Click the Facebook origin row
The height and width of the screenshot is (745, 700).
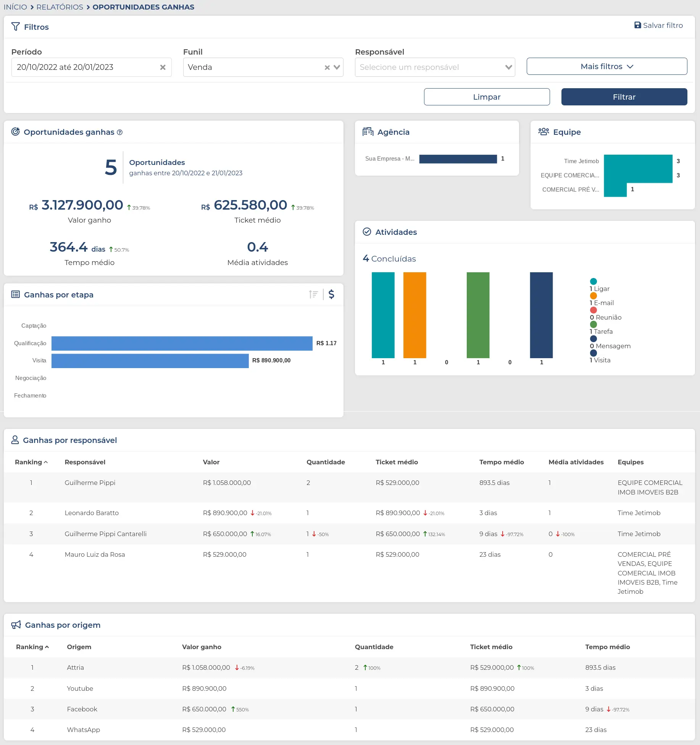pyautogui.click(x=349, y=709)
